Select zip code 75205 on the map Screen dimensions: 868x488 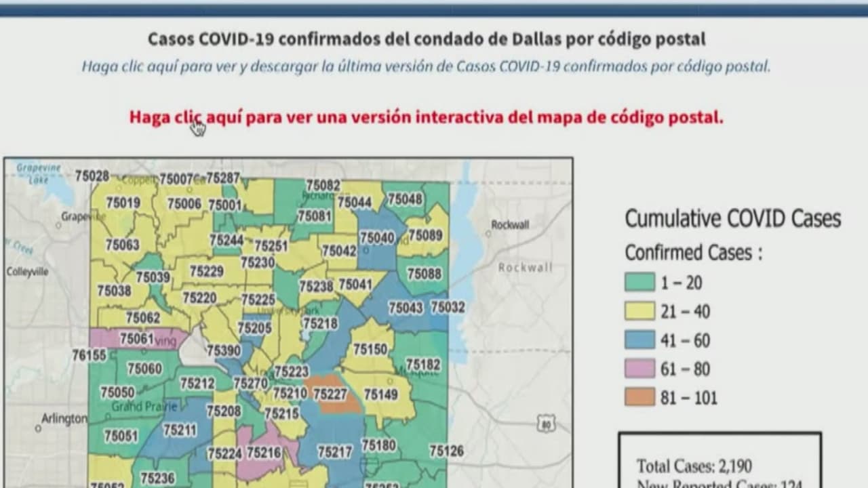click(x=254, y=327)
